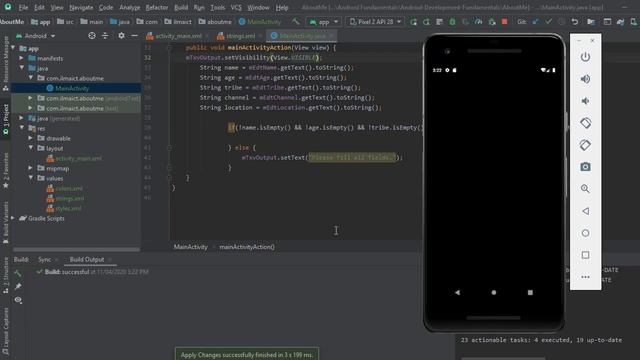Expand the Gradle Scripts node arrow
This screenshot has height=360, width=640.
[x=13, y=218]
